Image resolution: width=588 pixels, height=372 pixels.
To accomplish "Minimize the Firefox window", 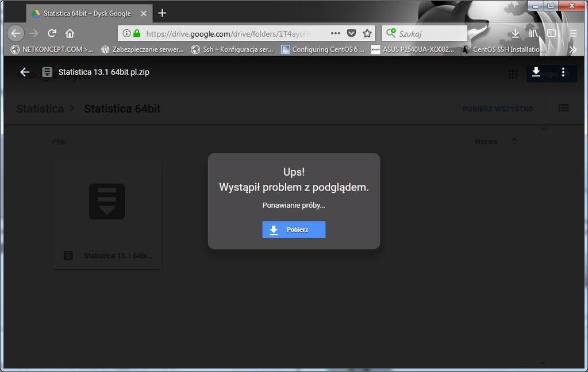I will pyautogui.click(x=536, y=6).
